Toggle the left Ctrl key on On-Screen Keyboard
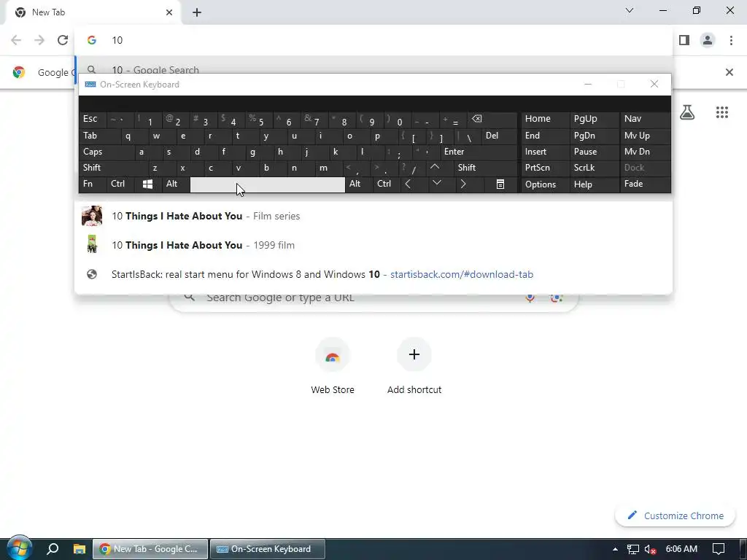Image resolution: width=747 pixels, height=560 pixels. pyautogui.click(x=120, y=184)
